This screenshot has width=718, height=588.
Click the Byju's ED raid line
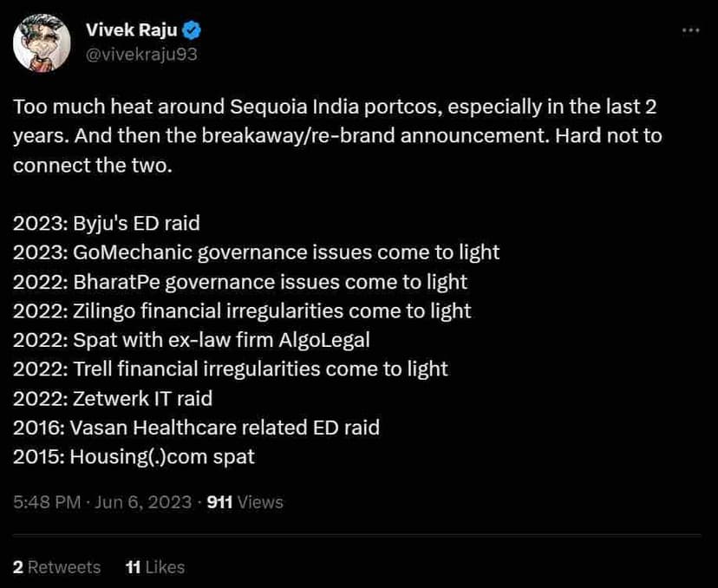107,223
